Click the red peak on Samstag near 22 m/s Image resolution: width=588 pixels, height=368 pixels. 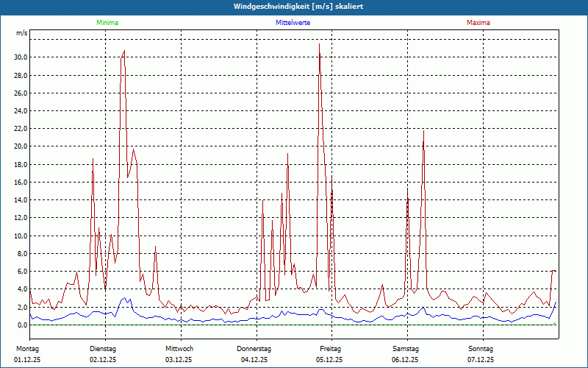pyautogui.click(x=423, y=131)
